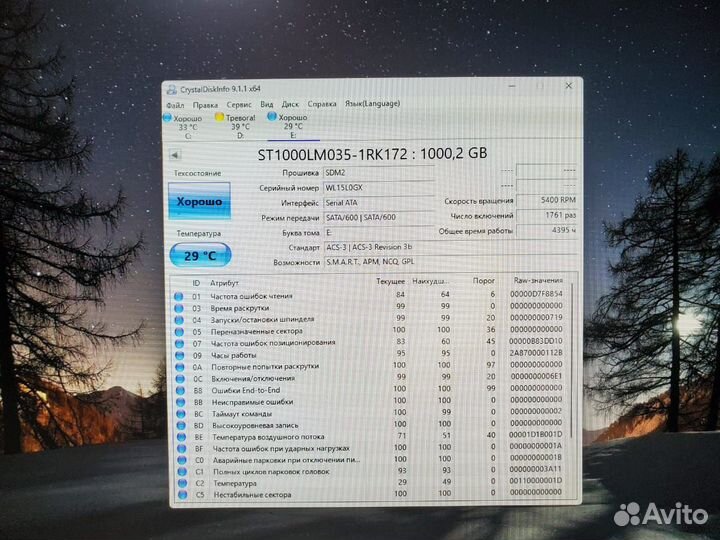Click status icon of attribute C2
Screen dimensions: 720x540
pyautogui.click(x=183, y=483)
